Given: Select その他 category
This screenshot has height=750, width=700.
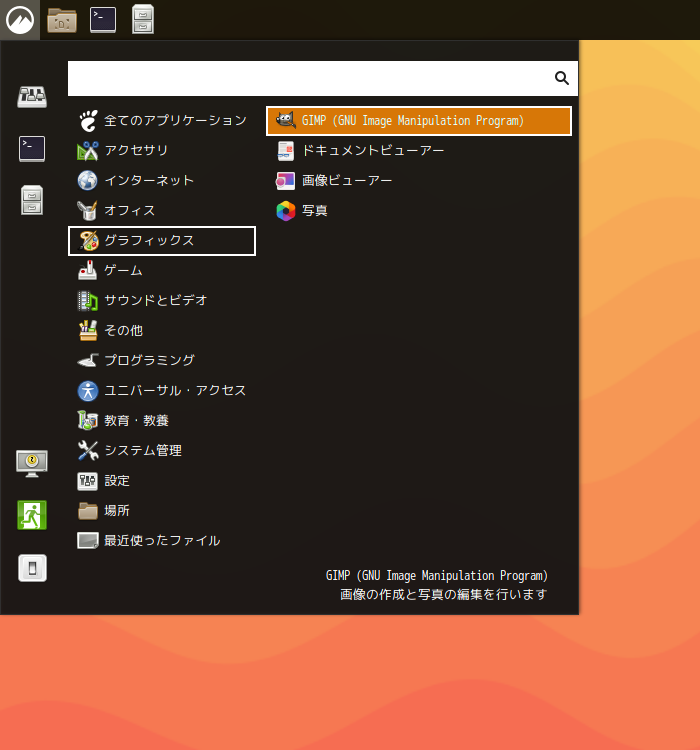Looking at the screenshot, I should coord(162,331).
